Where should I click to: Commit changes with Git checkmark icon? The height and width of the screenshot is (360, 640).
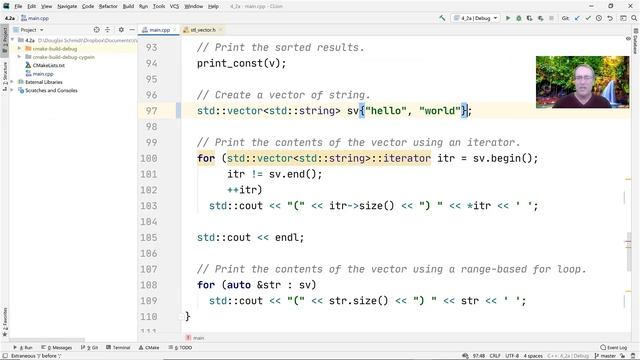click(588, 18)
